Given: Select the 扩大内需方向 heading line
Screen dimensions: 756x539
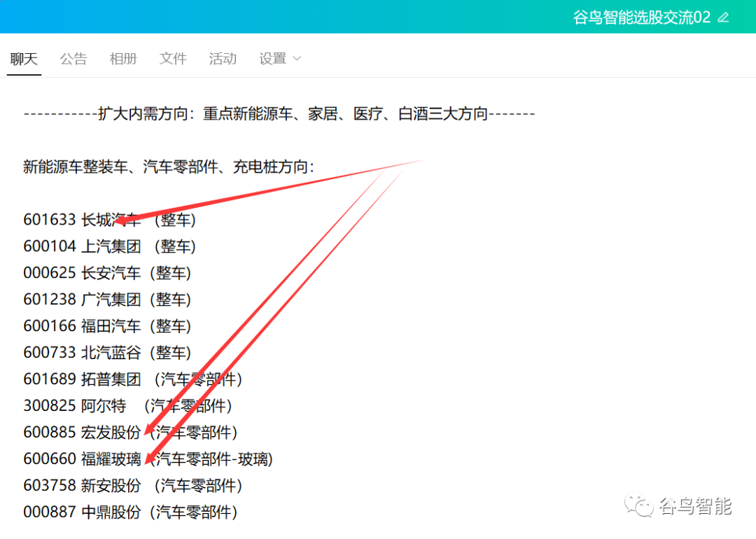Looking at the screenshot, I should [x=279, y=114].
